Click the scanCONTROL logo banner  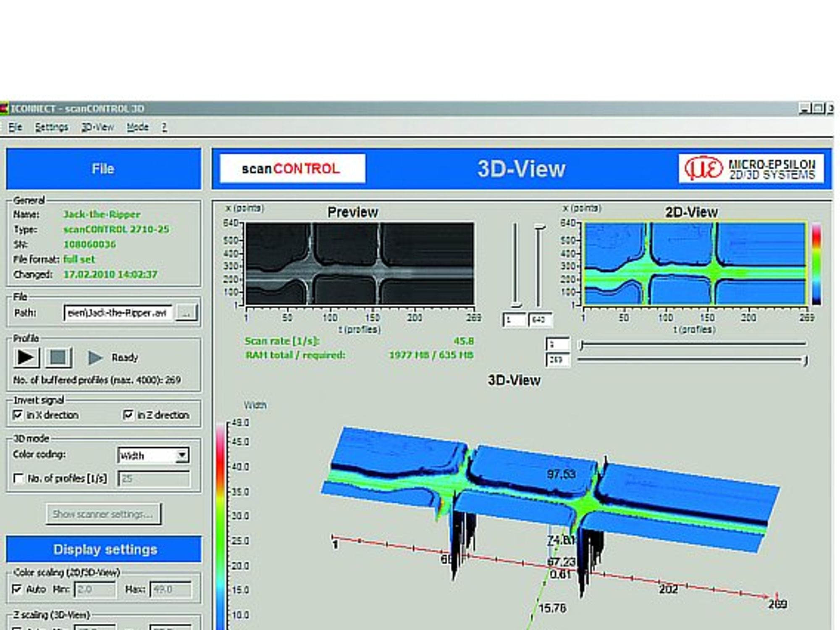292,168
